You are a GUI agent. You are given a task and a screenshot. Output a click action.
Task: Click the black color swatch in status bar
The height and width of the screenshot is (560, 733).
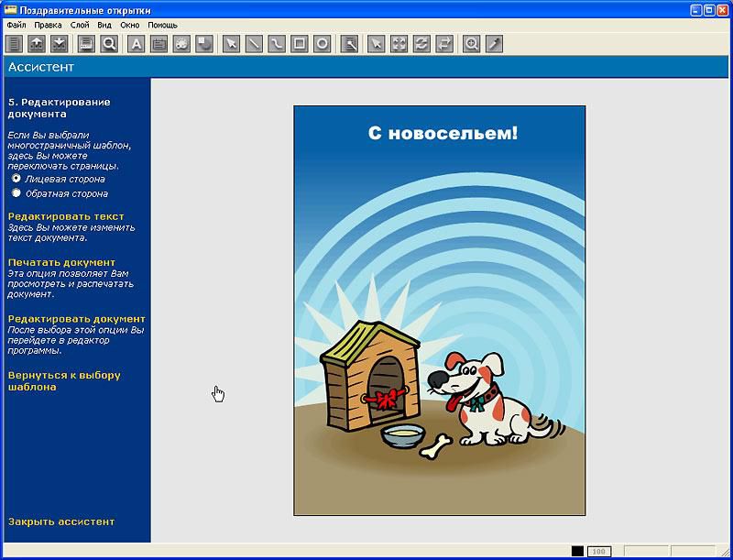tap(577, 551)
